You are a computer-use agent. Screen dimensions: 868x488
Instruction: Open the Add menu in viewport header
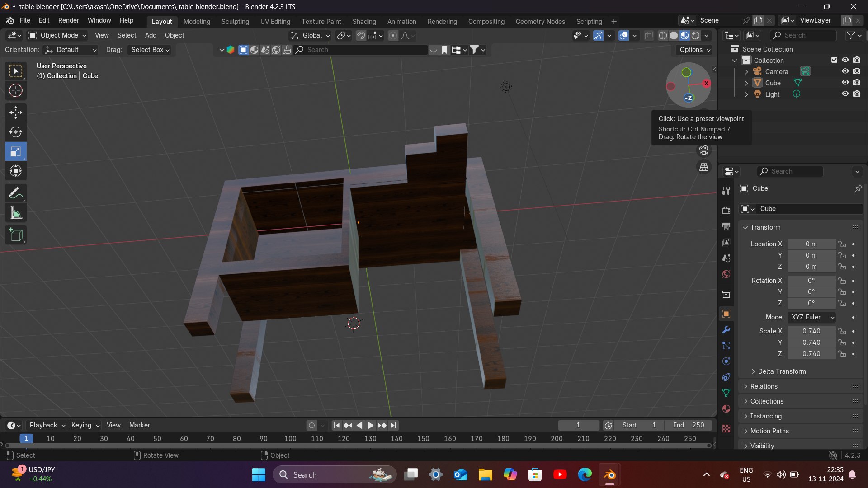point(151,35)
